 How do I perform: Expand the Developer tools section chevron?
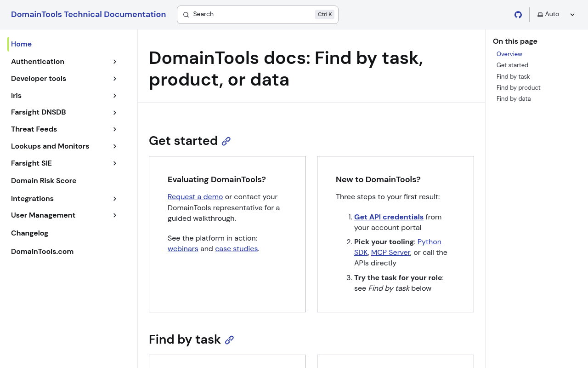coord(115,79)
